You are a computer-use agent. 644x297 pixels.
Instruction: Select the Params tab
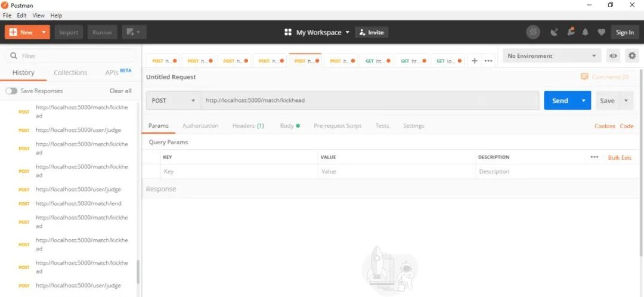coord(159,126)
